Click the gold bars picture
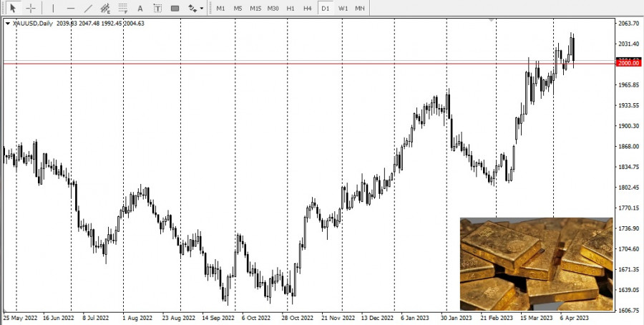The width and height of the screenshot is (644, 325). [537, 264]
